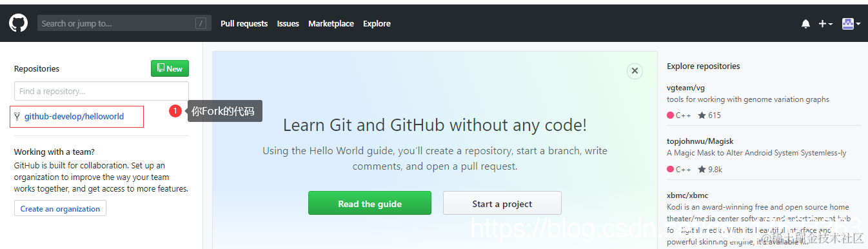Click the C++ language dot for vgteam/vg

pos(671,115)
